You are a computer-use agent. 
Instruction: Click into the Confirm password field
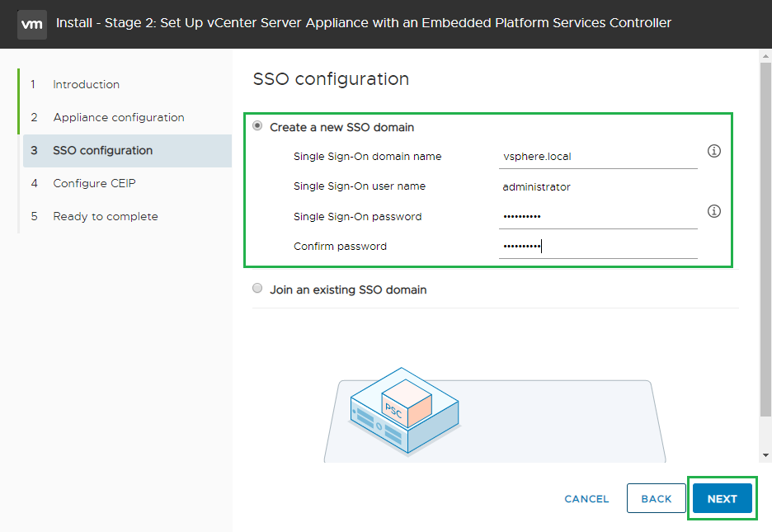(597, 247)
